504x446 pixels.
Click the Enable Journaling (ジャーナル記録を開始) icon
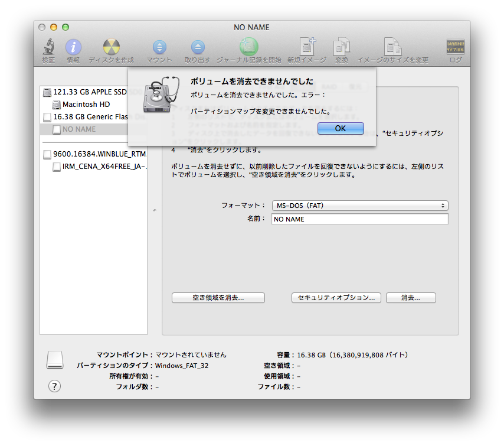(x=249, y=47)
